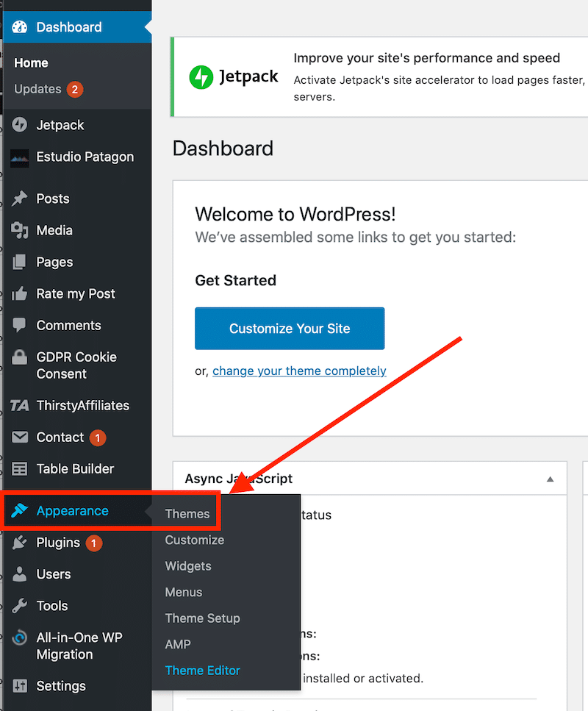Select Menus in Appearance flyout
The image size is (588, 711).
184,592
